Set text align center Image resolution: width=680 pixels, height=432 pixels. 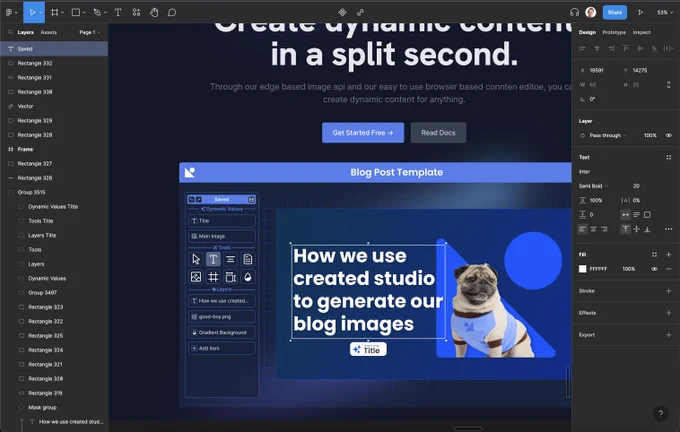(x=593, y=229)
